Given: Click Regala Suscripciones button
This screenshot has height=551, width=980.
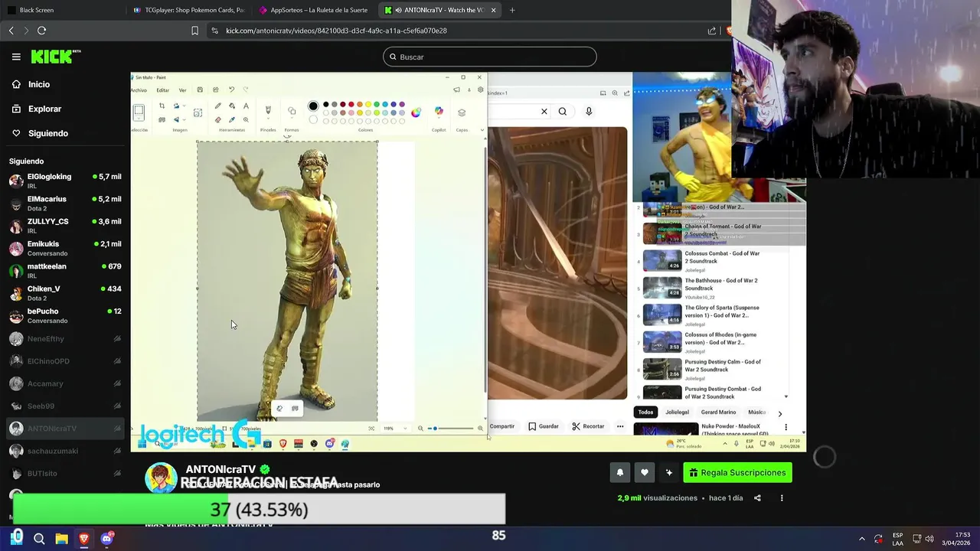Looking at the screenshot, I should coord(738,473).
